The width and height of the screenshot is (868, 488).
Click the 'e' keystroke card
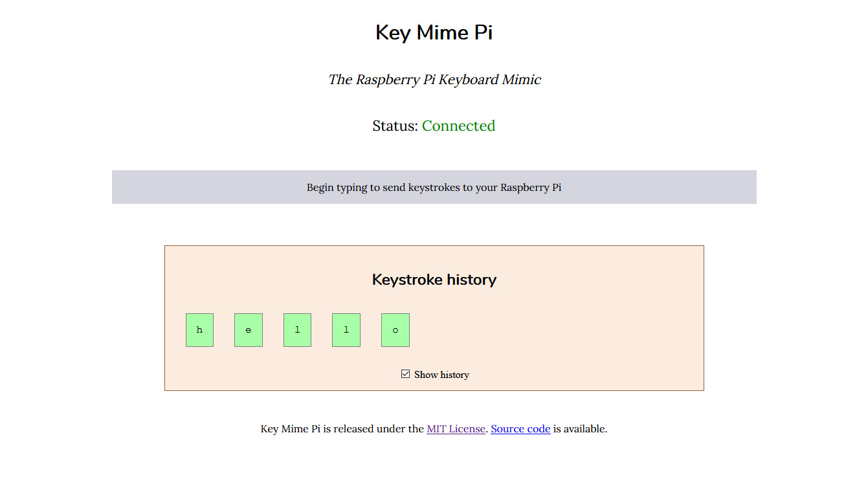click(x=249, y=330)
